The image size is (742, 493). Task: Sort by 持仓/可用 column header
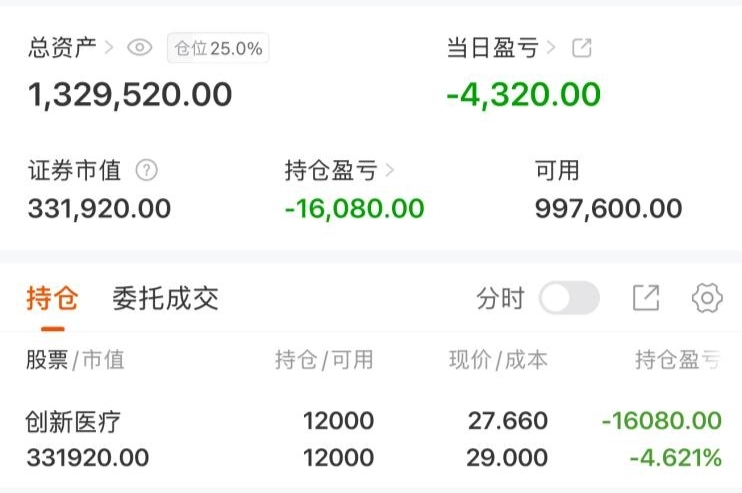click(324, 360)
